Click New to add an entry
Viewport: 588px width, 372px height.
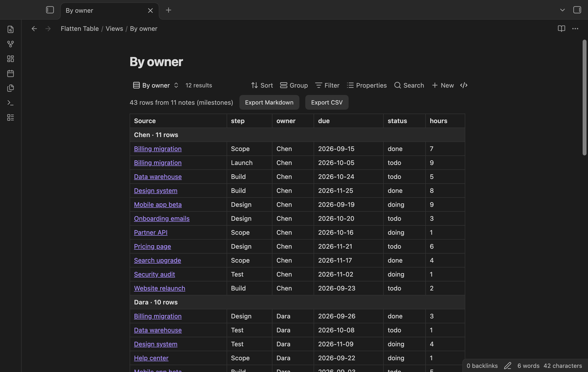pyautogui.click(x=442, y=85)
